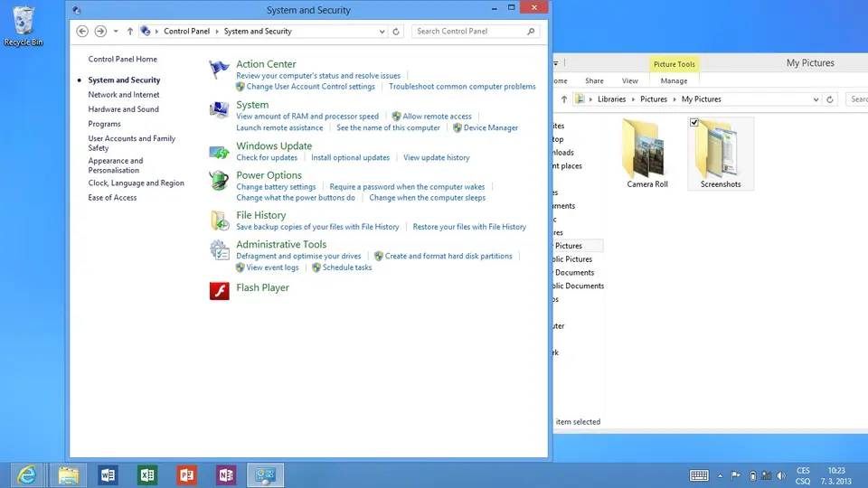The width and height of the screenshot is (868, 488).
Task: Open Ease of Access category
Action: (112, 198)
